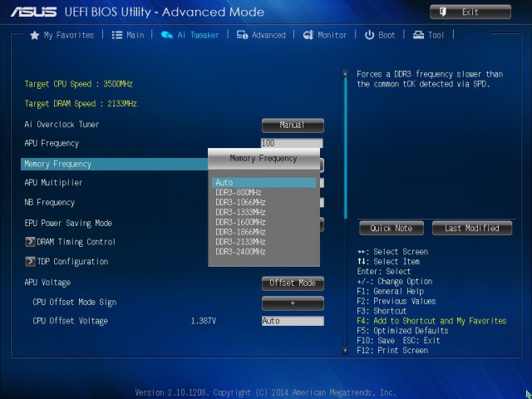Switch to the Main tab

coord(128,35)
